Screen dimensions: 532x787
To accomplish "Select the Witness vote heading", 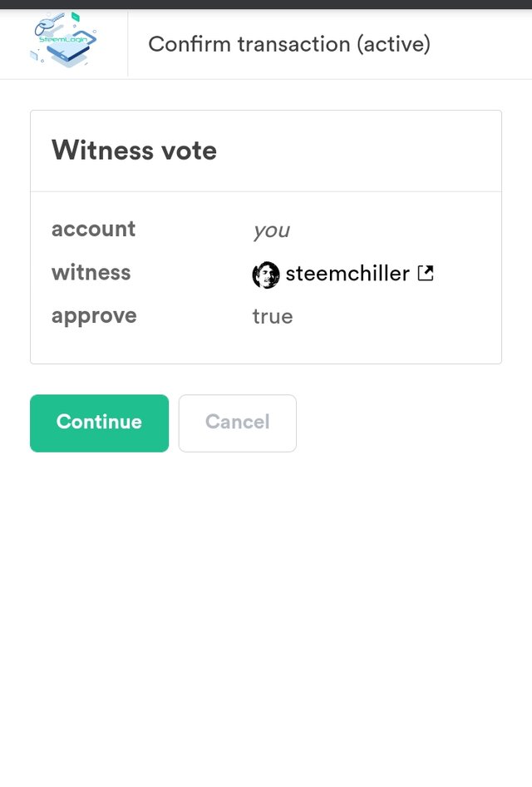I will [135, 150].
